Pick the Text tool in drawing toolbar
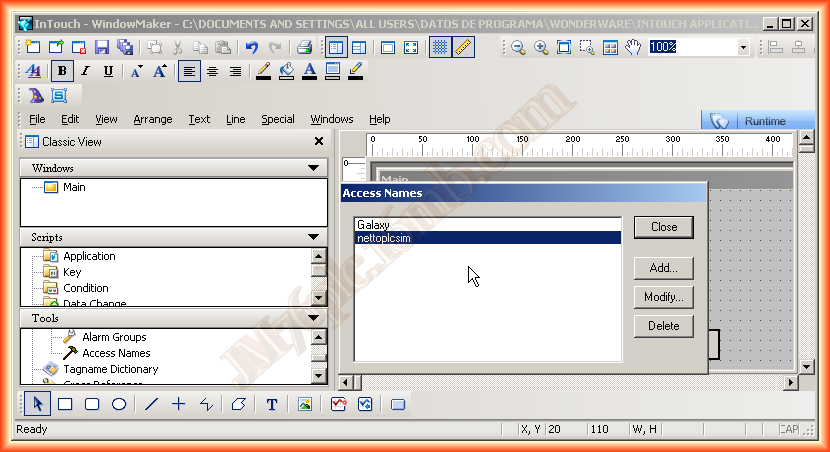This screenshot has height=452, width=830. pos(271,404)
